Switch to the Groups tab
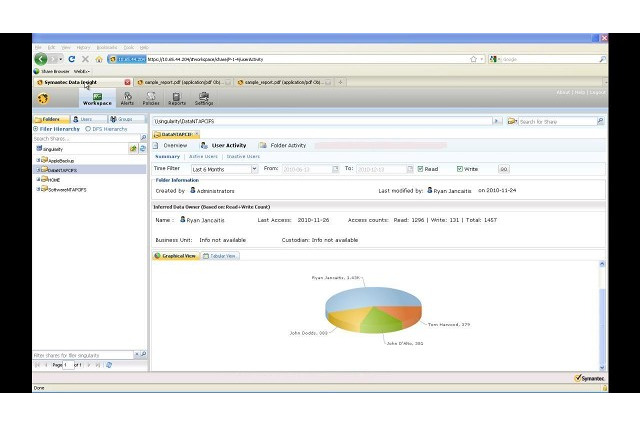 [x=125, y=119]
